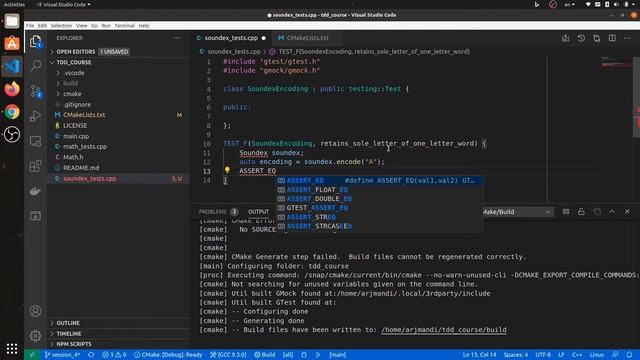
Task: Open the output channel dropdown CMake/Build
Action: click(517, 212)
